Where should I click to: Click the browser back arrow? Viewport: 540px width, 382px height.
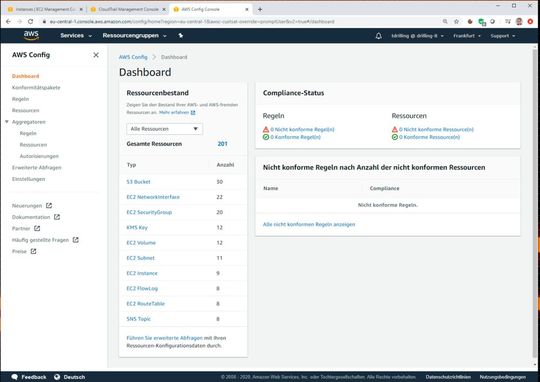coord(8,21)
